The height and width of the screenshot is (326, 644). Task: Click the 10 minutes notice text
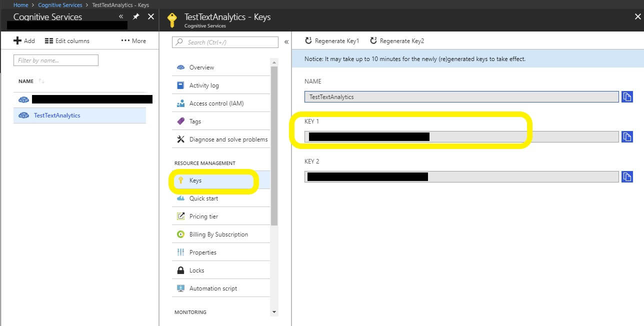click(x=415, y=59)
